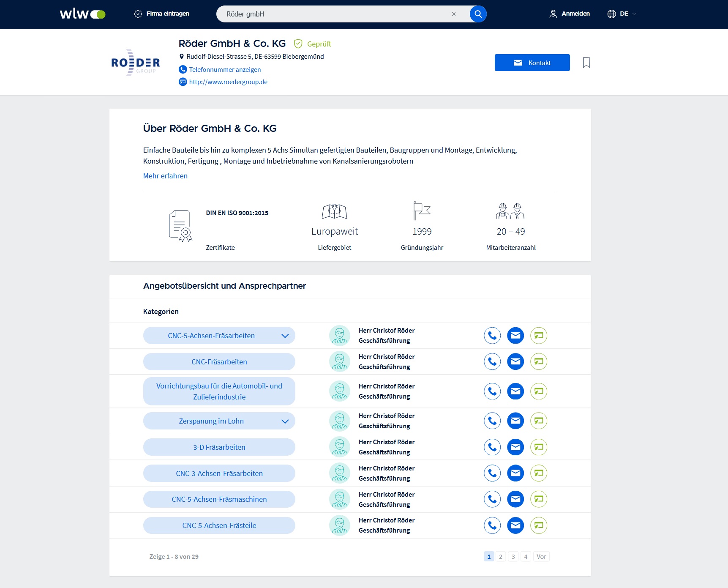Screen dimensions: 728x588
Task: Open the CNC-3-Achsen-Fräsarbeiten category
Action: coord(219,473)
